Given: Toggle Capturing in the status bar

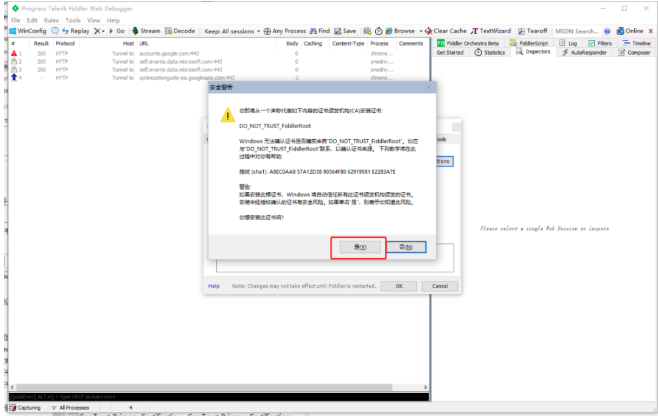Looking at the screenshot, I should click(25, 408).
